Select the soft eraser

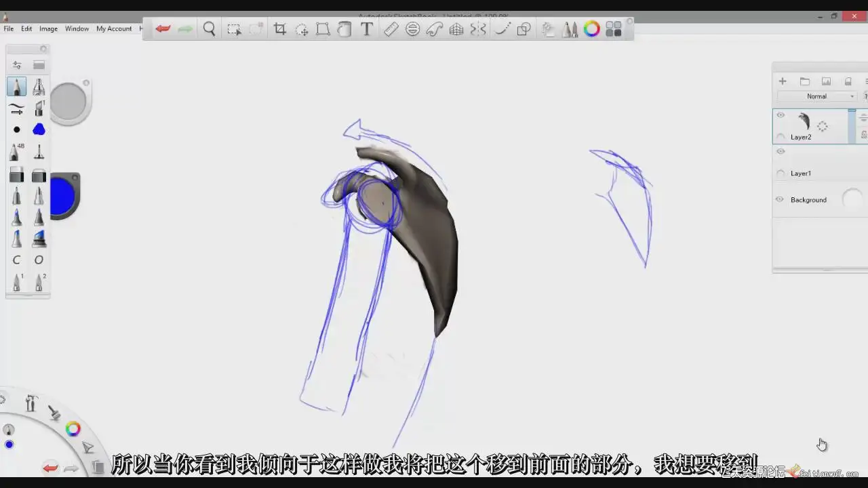pos(39,176)
